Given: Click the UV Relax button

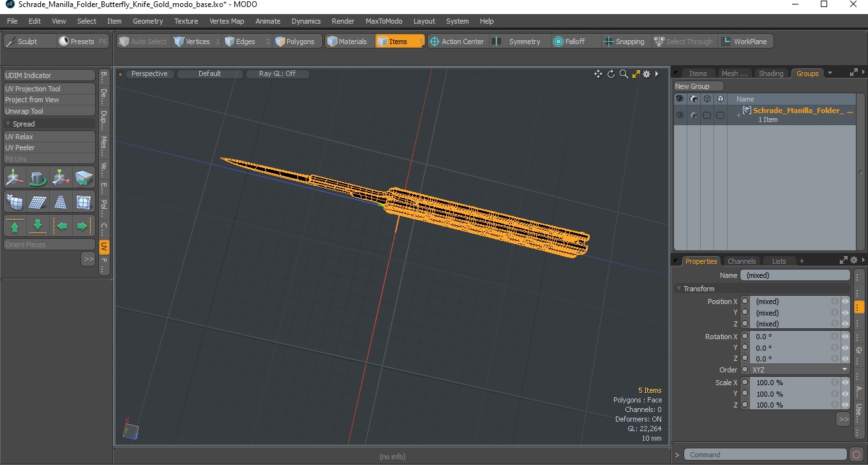Looking at the screenshot, I should pyautogui.click(x=50, y=137).
